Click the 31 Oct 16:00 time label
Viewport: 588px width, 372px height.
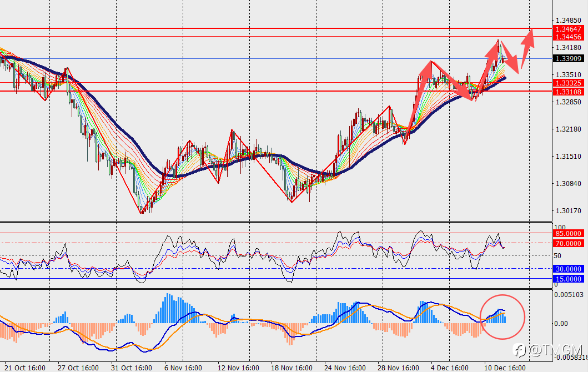tap(132, 368)
